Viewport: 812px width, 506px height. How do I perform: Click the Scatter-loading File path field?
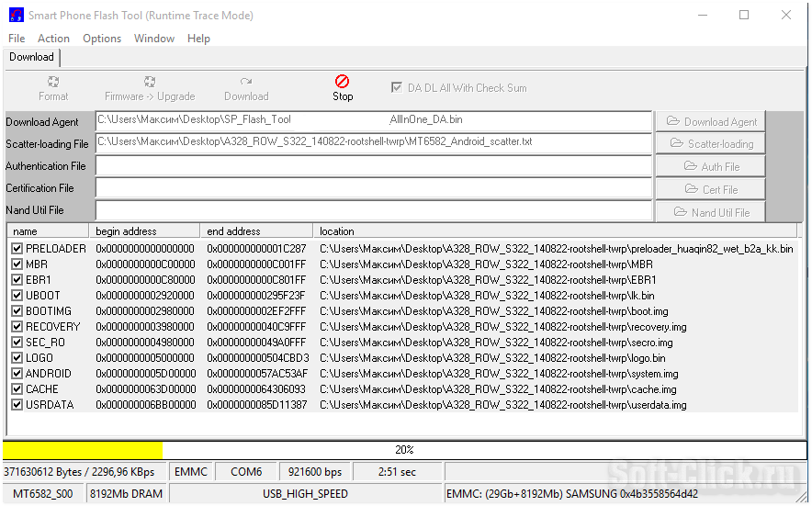373,143
